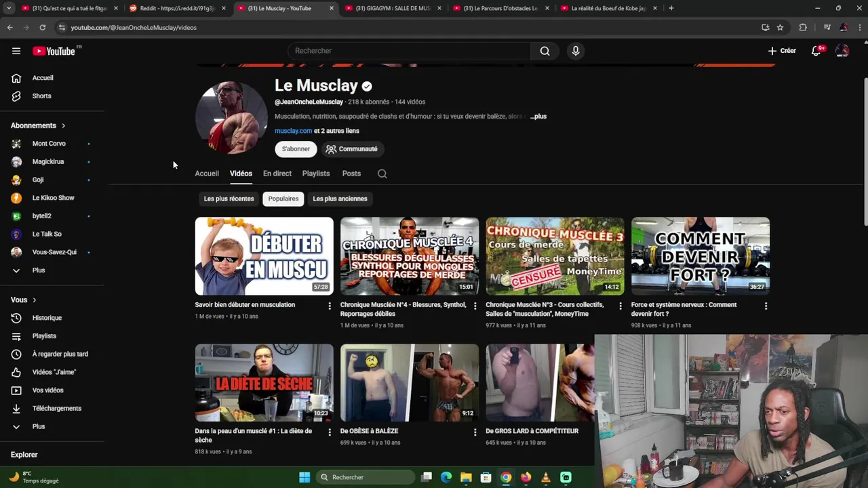The image size is (868, 488).
Task: Open Windows Start menu
Action: pyautogui.click(x=304, y=477)
